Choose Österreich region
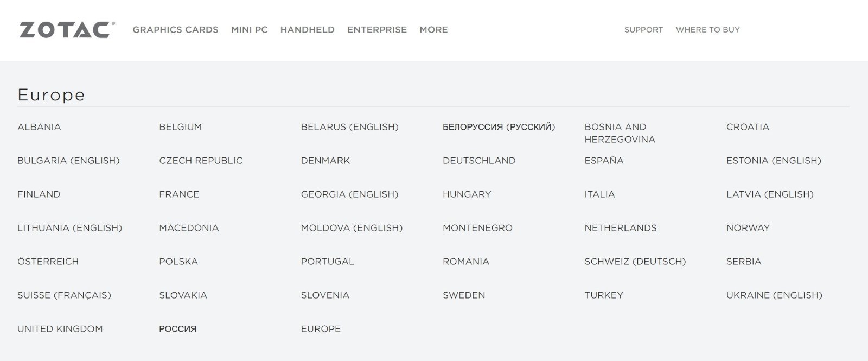868x361 pixels. click(x=48, y=262)
